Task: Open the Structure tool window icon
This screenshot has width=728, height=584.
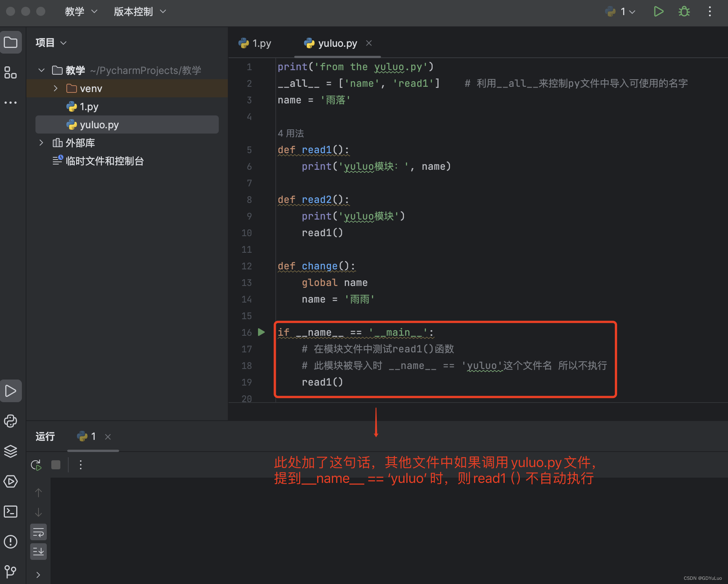Action: [x=11, y=72]
